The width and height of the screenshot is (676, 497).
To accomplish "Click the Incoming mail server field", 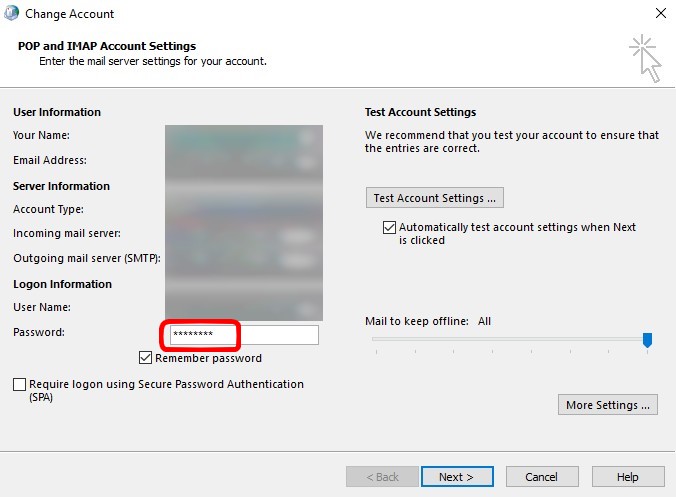I will point(242,234).
